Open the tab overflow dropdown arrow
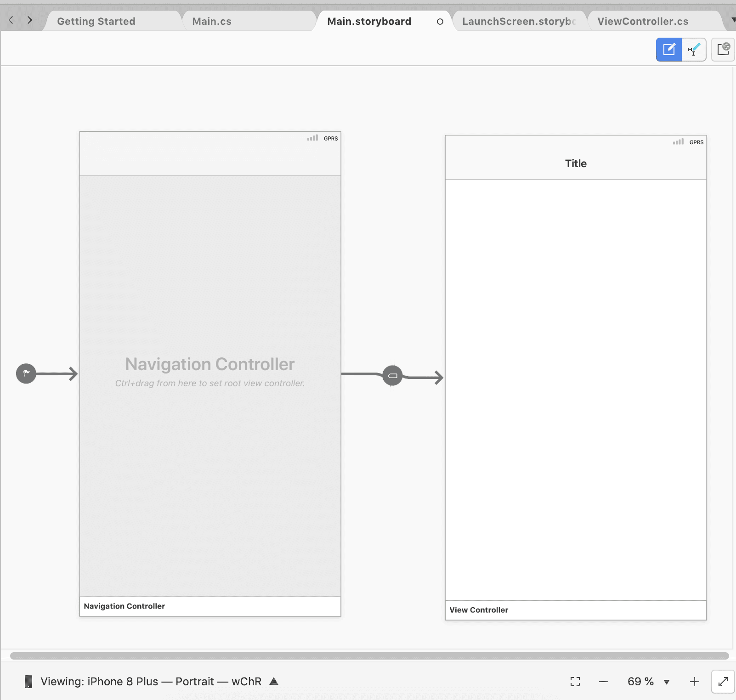This screenshot has height=700, width=736. (x=733, y=20)
